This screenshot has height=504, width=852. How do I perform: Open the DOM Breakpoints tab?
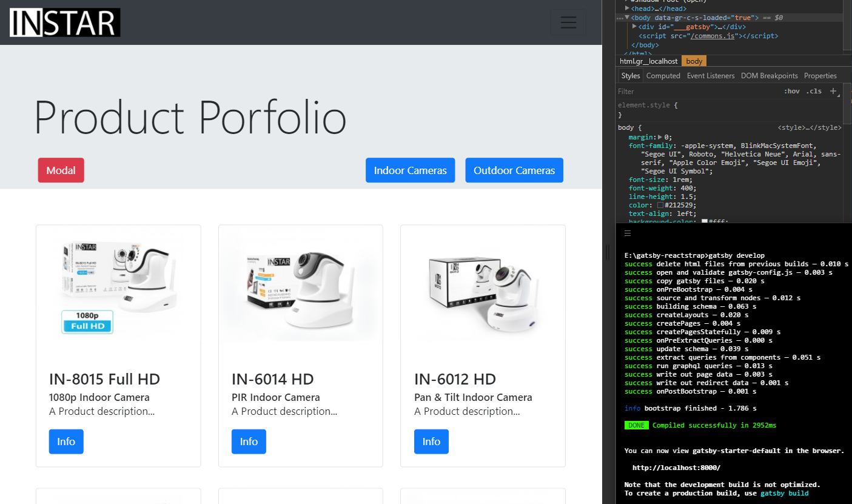pos(770,76)
